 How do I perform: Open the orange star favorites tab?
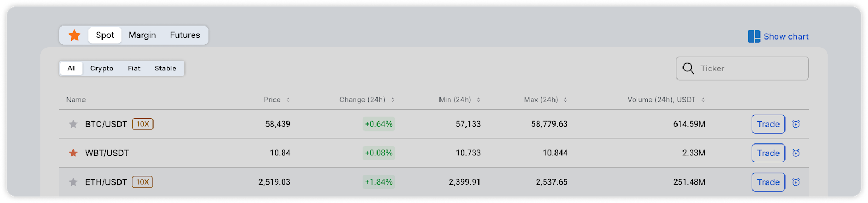point(74,35)
